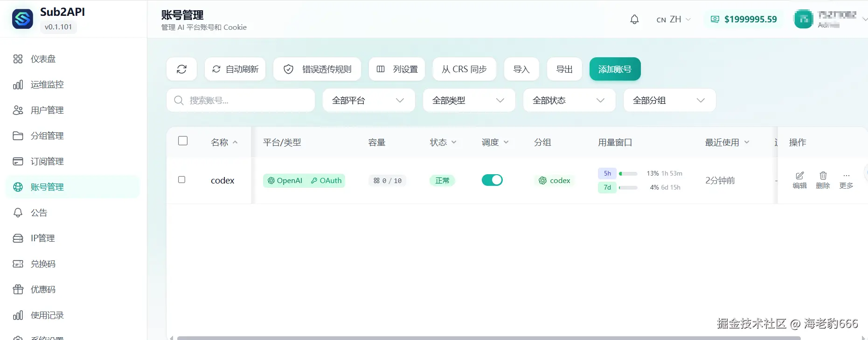Screen dimensions: 868x340
Task: Click the 0 / 10 capacity badge
Action: coord(388,181)
